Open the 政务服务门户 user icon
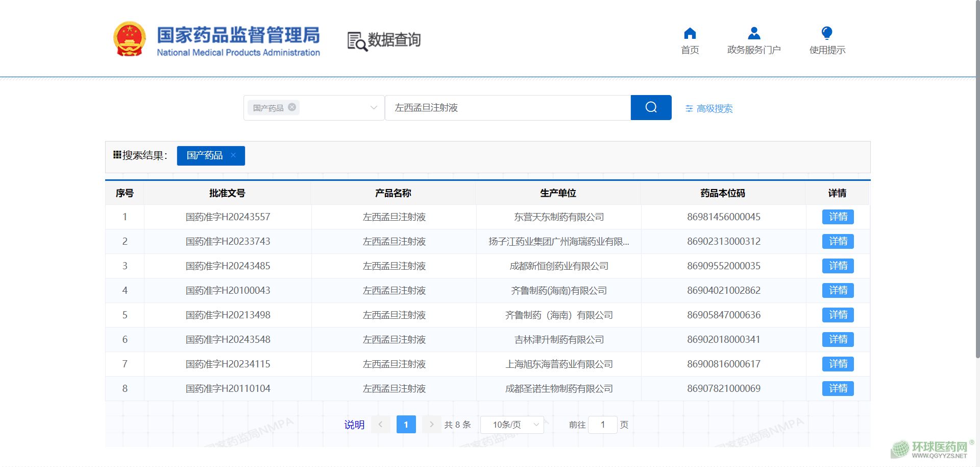980x467 pixels. click(753, 34)
